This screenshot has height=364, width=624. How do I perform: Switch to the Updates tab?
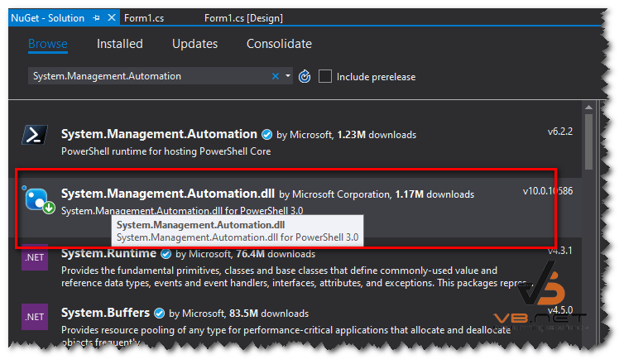194,44
